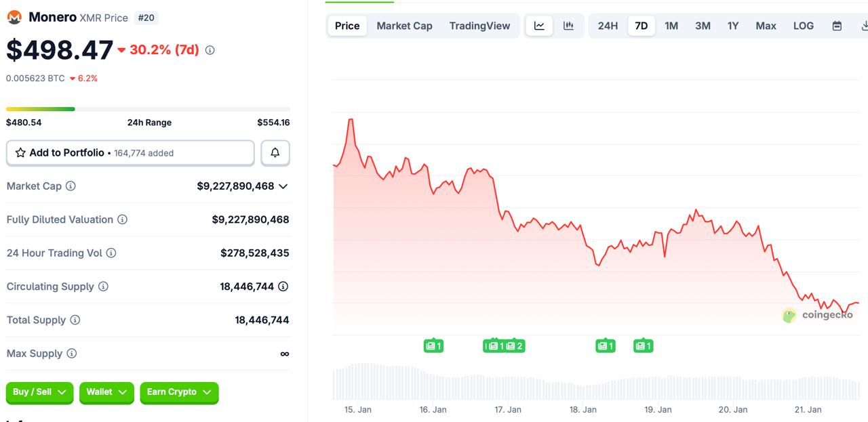868x422 pixels.
Task: Click the green transaction marker below 18. Jan
Action: coord(605,345)
